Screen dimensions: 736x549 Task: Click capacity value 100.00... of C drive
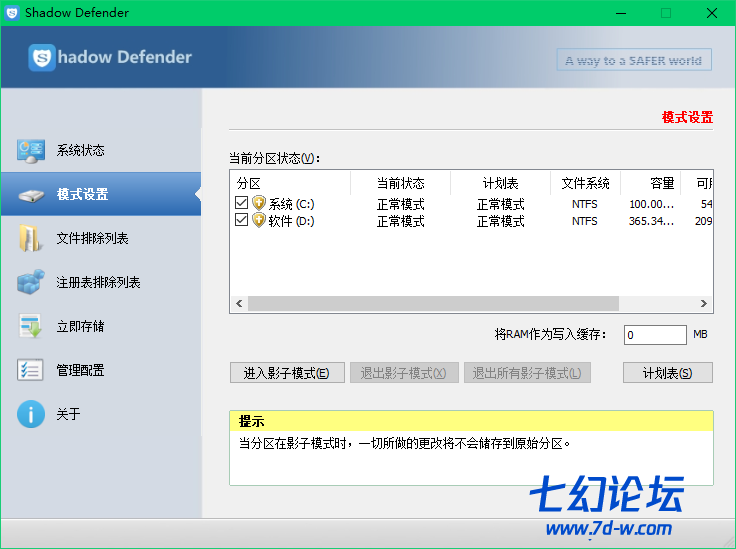(x=652, y=204)
